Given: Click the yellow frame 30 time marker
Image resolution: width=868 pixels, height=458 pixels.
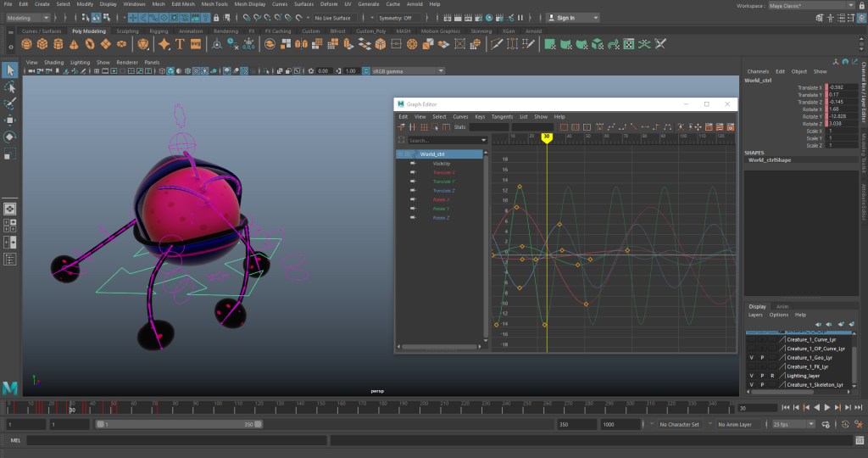Looking at the screenshot, I should [x=547, y=137].
